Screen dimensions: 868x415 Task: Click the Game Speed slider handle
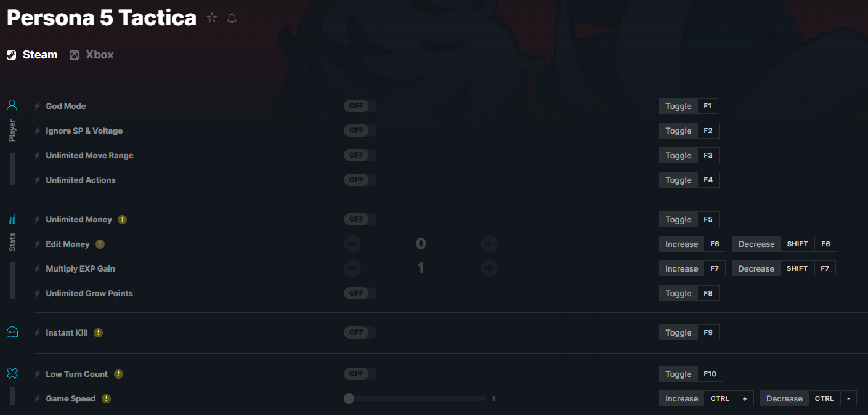point(349,398)
